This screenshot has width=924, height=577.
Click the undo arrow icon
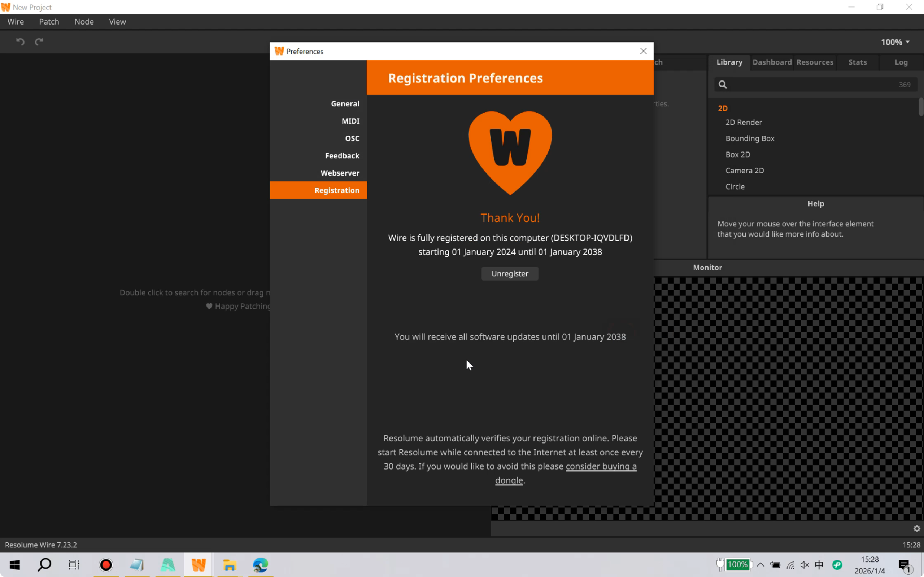20,41
